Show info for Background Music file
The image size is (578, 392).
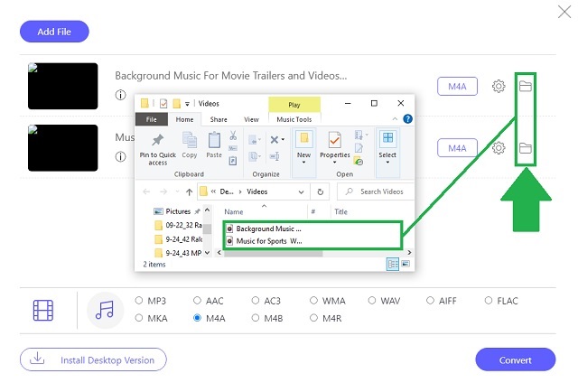pos(120,95)
